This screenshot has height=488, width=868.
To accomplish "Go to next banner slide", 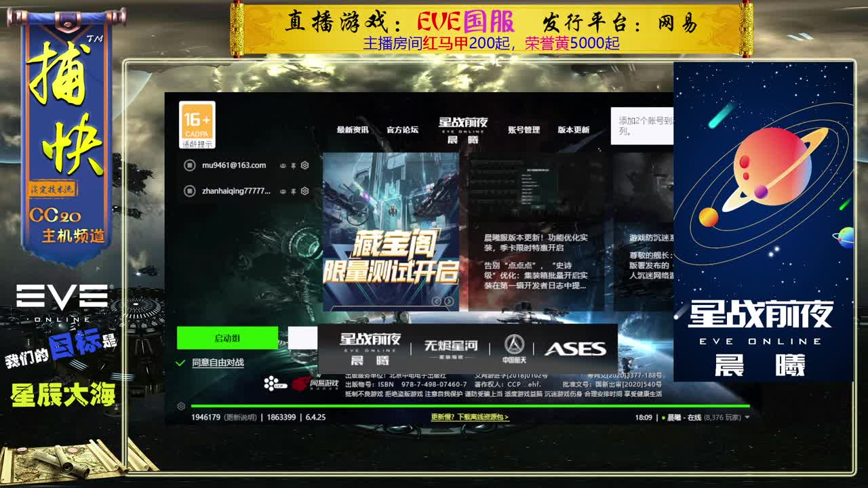I will (449, 301).
